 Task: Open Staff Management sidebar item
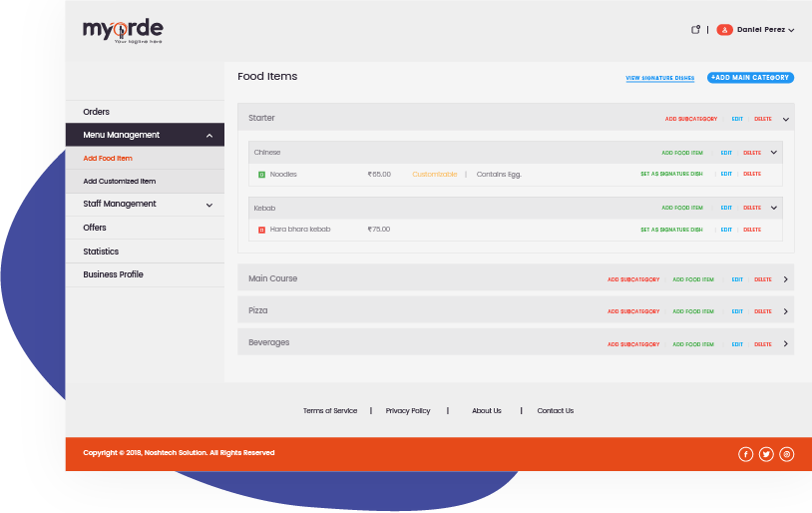(x=145, y=205)
